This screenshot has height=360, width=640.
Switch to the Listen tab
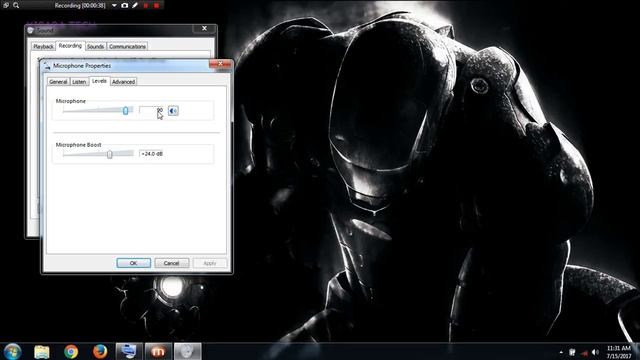(79, 82)
